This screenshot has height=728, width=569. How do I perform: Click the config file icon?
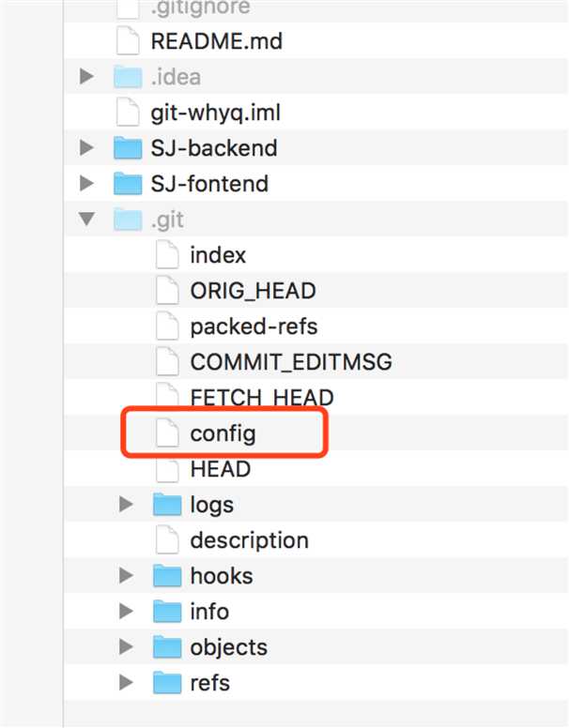[x=166, y=433]
